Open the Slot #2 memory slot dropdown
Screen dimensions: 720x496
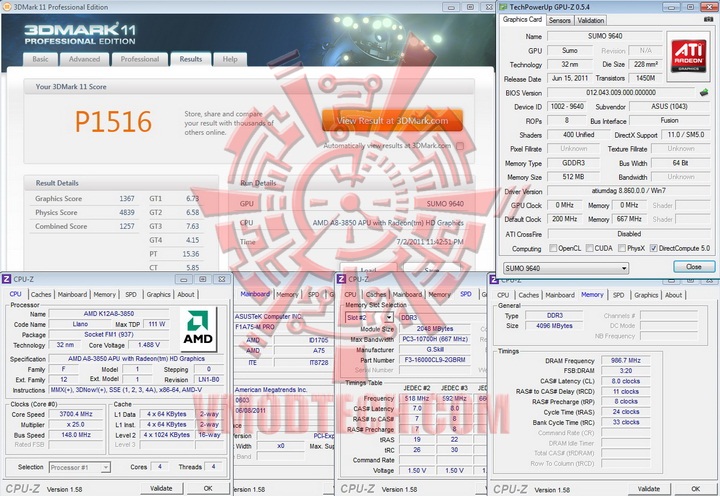click(370, 317)
